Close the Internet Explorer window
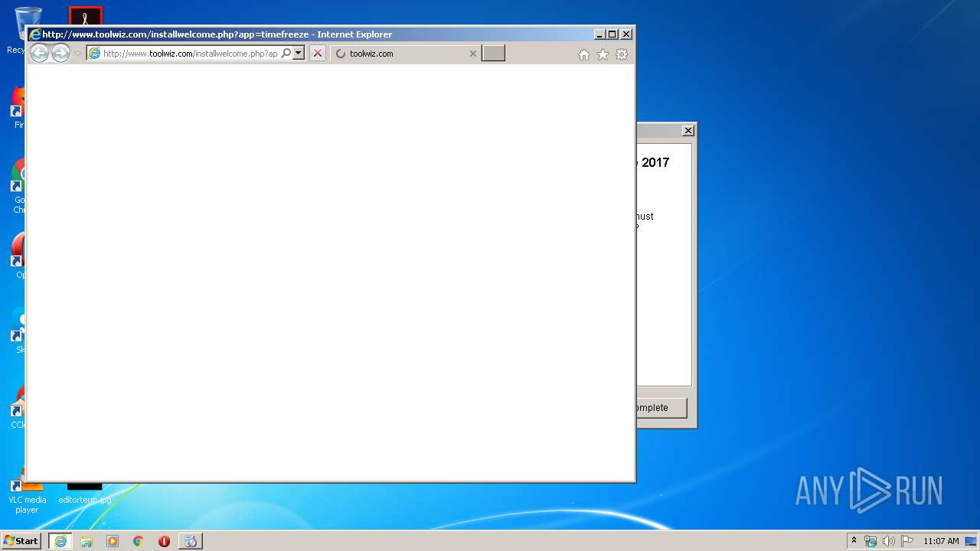Viewport: 980px width, 551px height. 626,34
